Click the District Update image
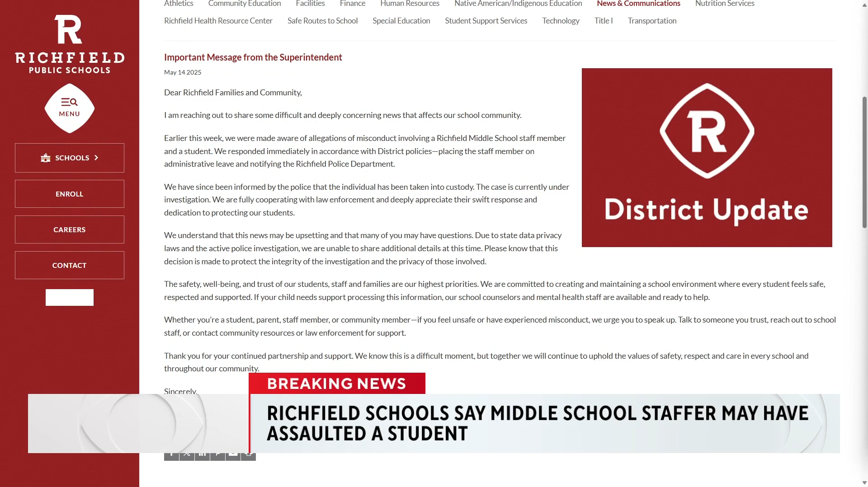Screen dimensions: 868x487 pos(707,158)
